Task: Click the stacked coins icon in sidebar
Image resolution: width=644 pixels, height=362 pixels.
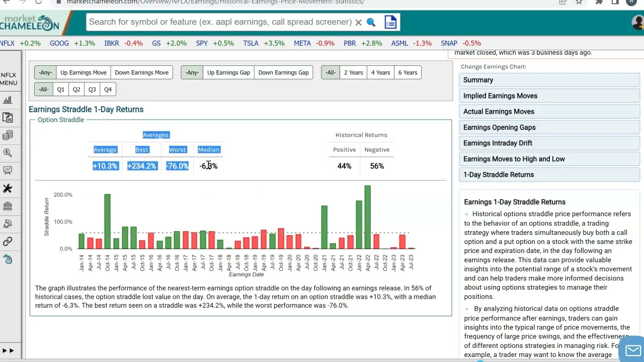Action: click(8, 135)
